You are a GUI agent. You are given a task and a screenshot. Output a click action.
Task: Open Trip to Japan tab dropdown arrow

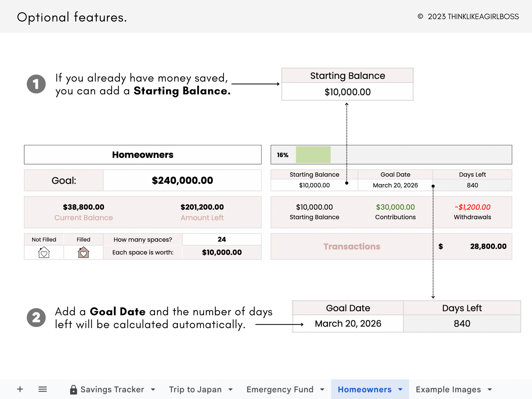pyautogui.click(x=230, y=389)
